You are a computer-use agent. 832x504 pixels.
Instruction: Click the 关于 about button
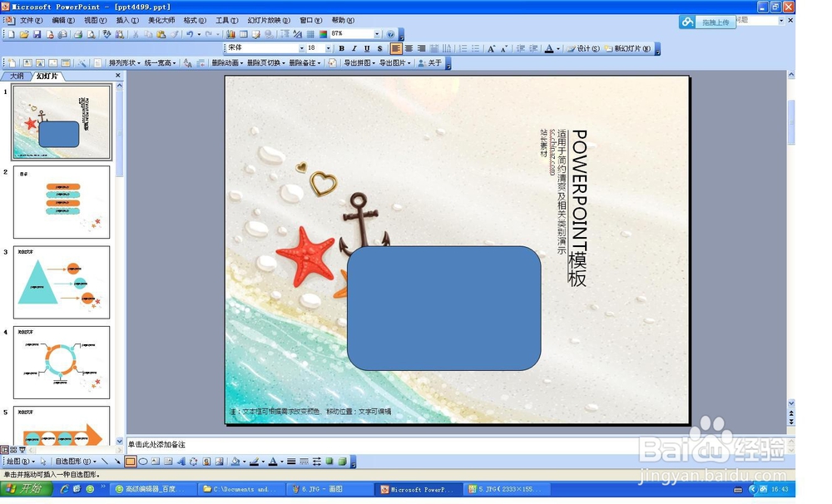pyautogui.click(x=430, y=62)
